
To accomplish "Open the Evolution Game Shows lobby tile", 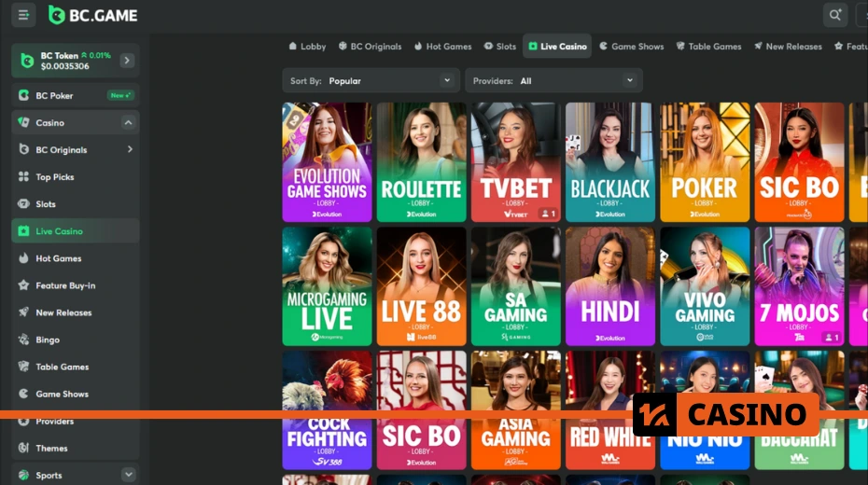I will coord(328,162).
